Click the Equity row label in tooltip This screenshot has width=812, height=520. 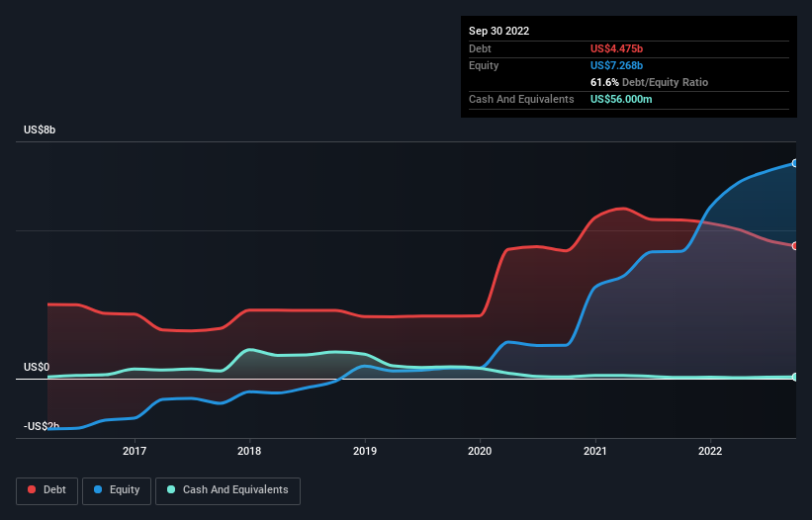click(x=484, y=65)
